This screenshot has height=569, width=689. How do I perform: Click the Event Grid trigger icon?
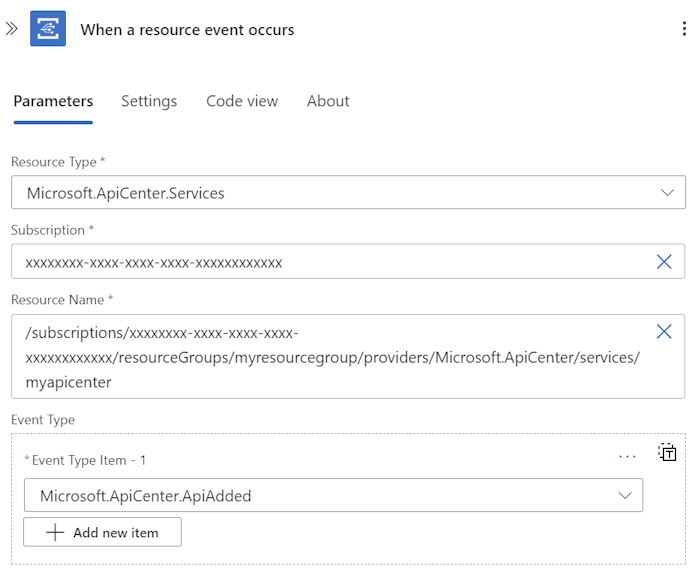pos(48,29)
